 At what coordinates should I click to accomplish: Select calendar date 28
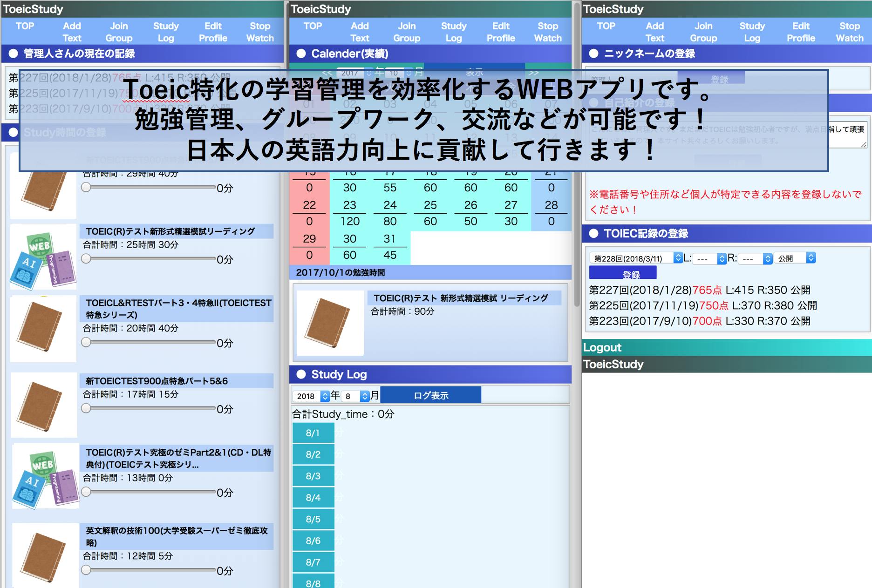click(551, 205)
